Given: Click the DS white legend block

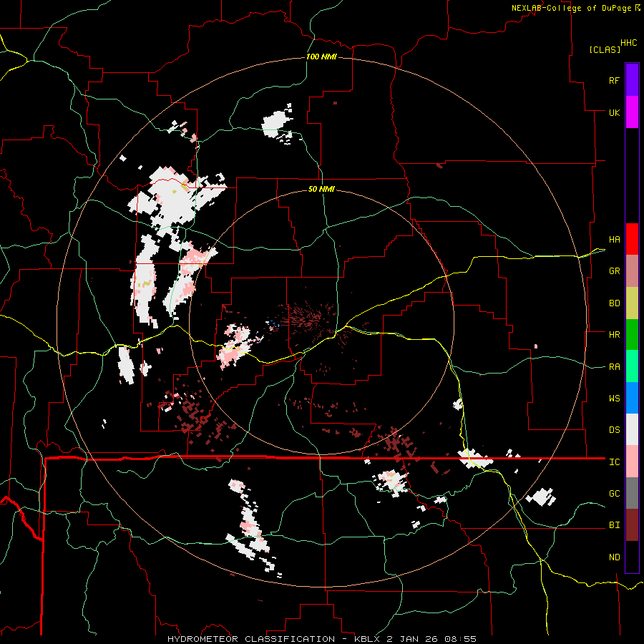Looking at the screenshot, I should tap(632, 429).
